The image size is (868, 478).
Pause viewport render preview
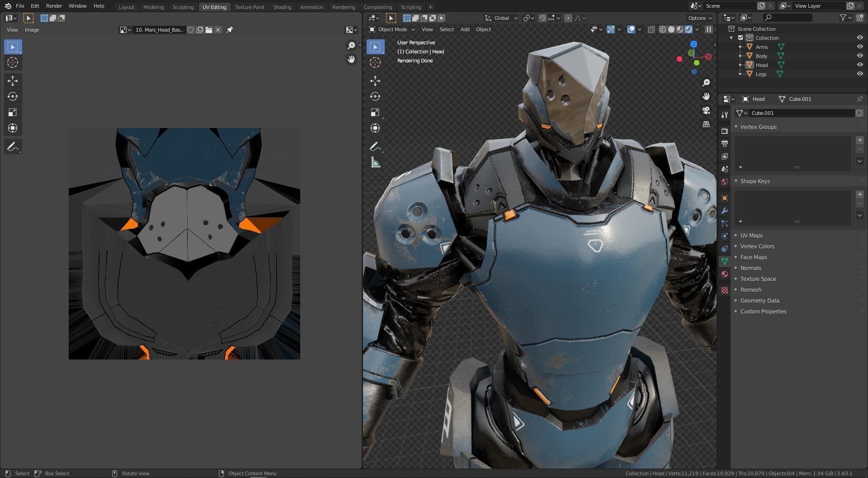[708, 29]
